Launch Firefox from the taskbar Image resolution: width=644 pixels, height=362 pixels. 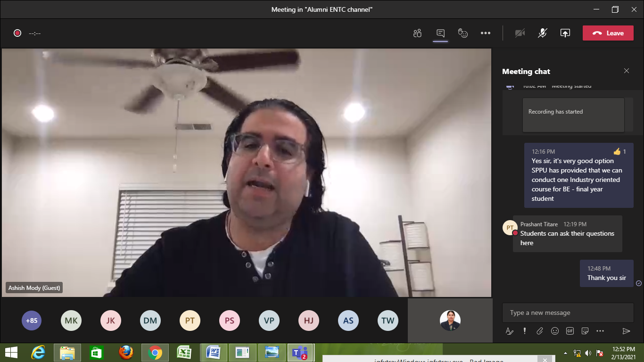126,353
